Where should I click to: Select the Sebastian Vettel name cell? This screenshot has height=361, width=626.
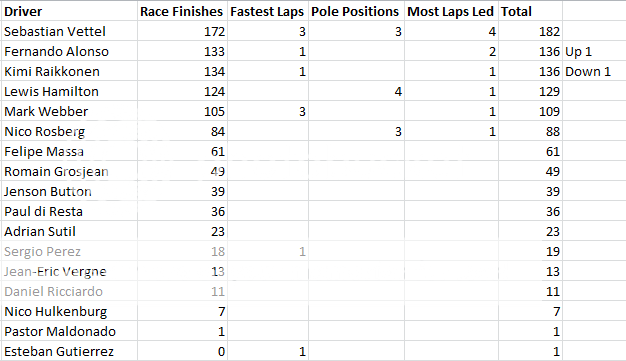[x=69, y=31]
